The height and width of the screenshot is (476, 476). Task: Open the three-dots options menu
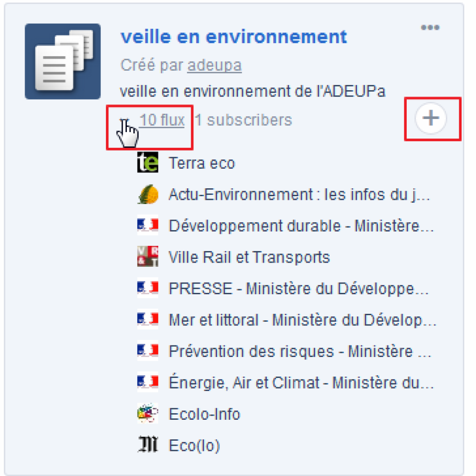click(430, 28)
